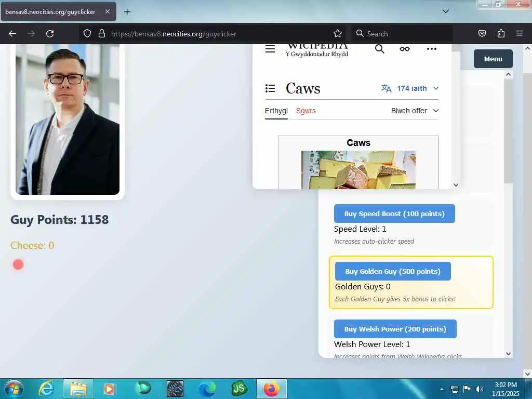
Task: Open Wicipedia appearance glasses icon
Action: tap(404, 49)
